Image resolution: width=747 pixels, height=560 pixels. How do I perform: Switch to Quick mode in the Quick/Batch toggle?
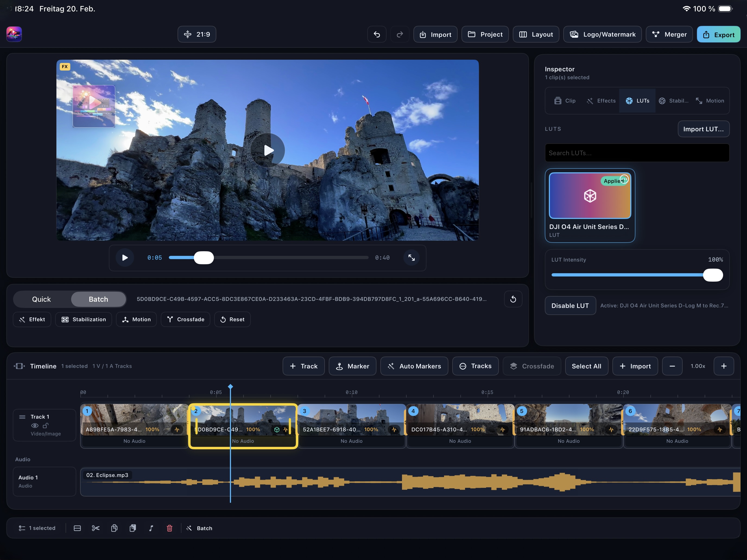coord(42,300)
